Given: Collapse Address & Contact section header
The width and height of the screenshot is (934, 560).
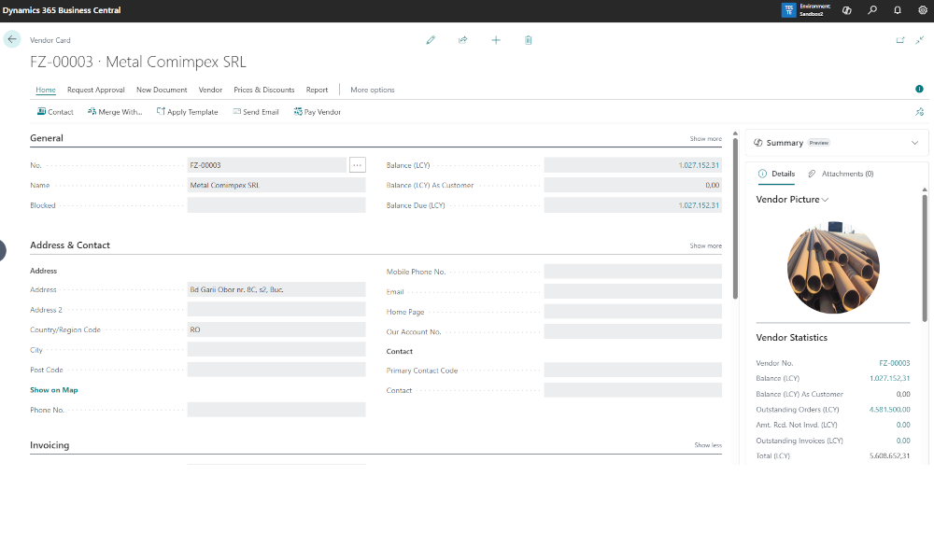Looking at the screenshot, I should (70, 245).
